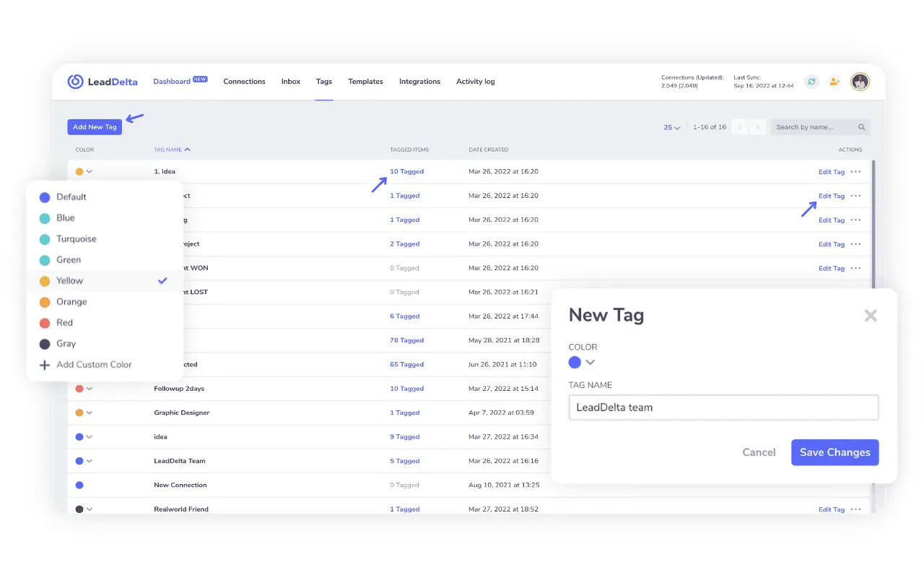Click the search magnifier icon
The width and height of the screenshot is (924, 578).
coord(861,127)
